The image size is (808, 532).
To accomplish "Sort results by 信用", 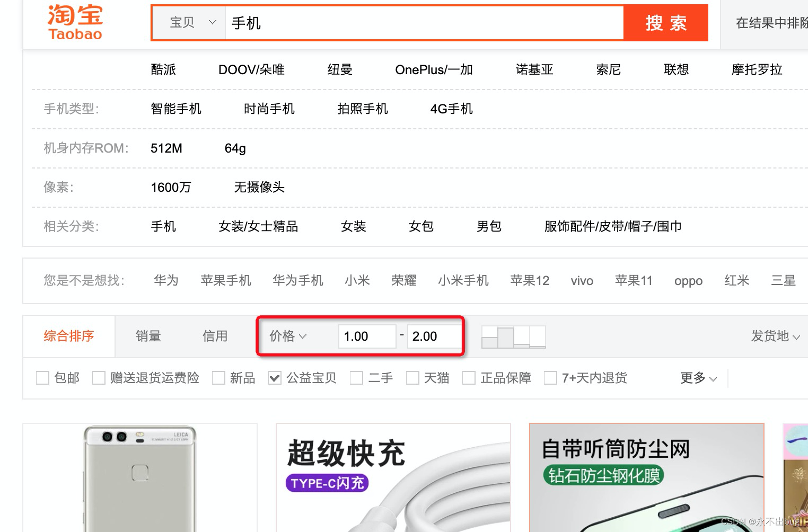I will (x=215, y=336).
